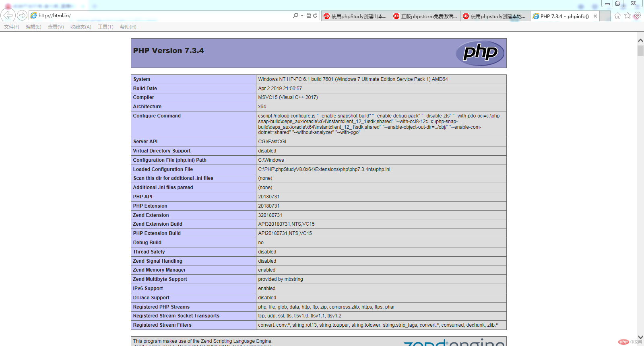Select the PHP 7.3.4 - phpinfo() tab
The image size is (644, 346).
tap(564, 16)
